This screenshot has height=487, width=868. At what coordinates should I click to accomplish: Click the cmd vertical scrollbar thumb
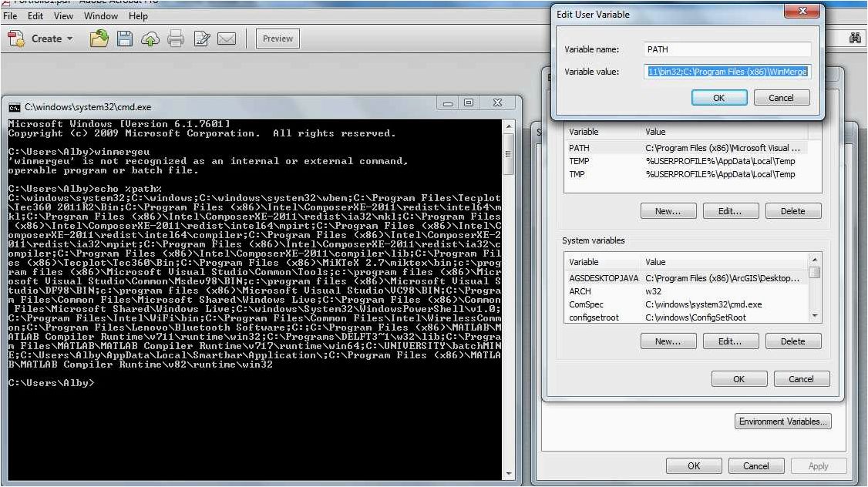[x=508, y=154]
